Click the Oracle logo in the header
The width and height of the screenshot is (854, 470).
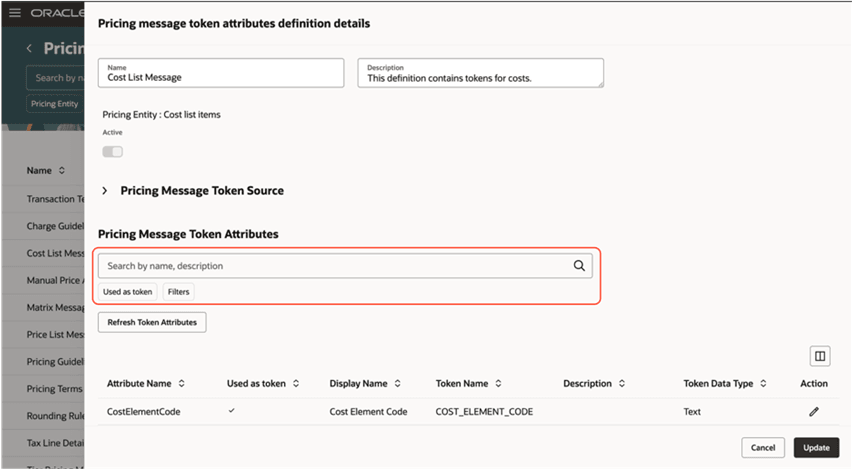pos(57,13)
